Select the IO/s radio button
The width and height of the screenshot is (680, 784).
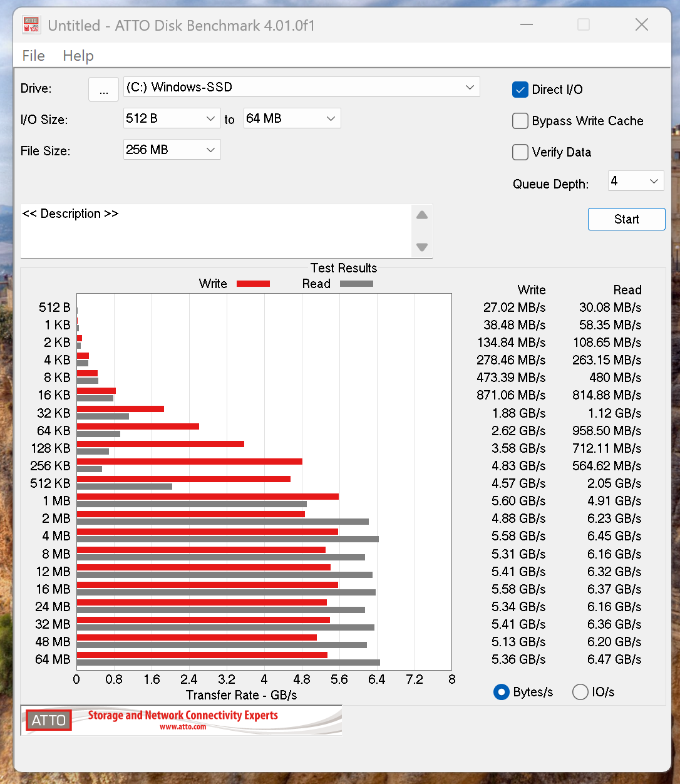580,692
